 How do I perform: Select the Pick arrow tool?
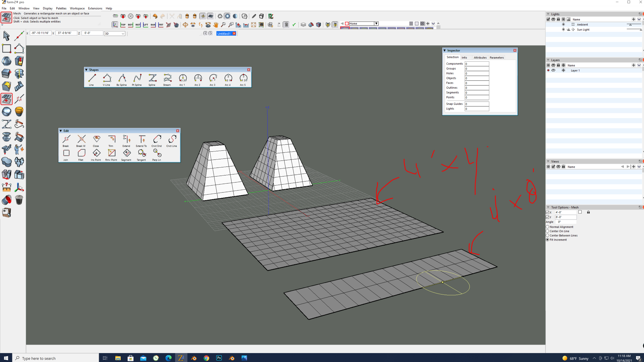click(x=7, y=36)
